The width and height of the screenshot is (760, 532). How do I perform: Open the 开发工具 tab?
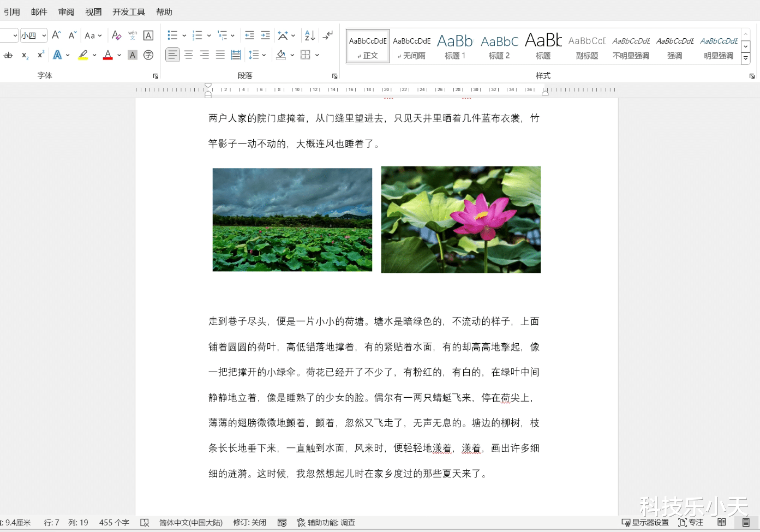coord(129,12)
